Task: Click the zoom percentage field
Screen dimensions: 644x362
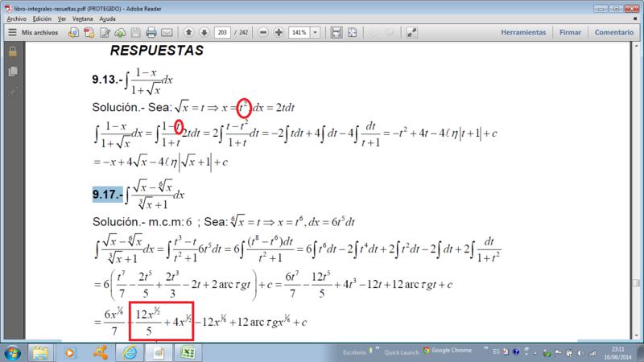Action: 298,33
